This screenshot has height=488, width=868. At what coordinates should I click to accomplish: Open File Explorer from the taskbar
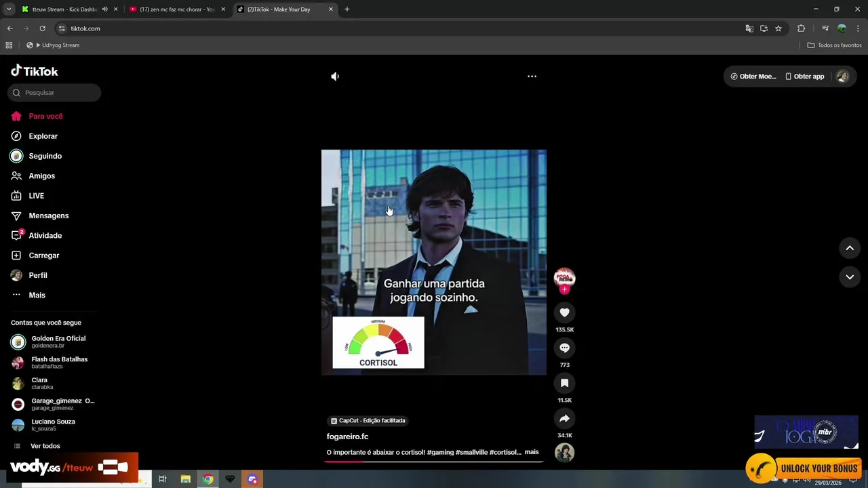point(185,479)
